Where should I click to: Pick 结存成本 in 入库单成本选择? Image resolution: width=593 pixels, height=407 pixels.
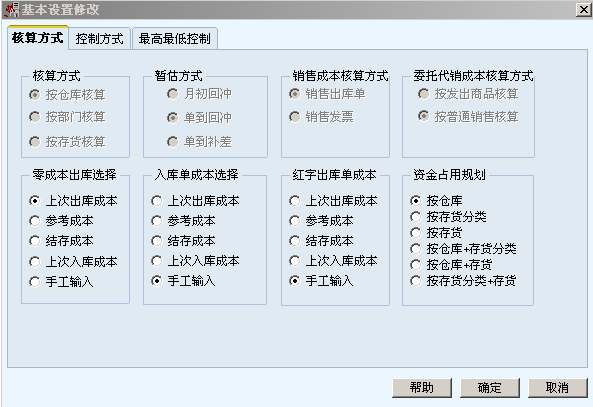183,241
